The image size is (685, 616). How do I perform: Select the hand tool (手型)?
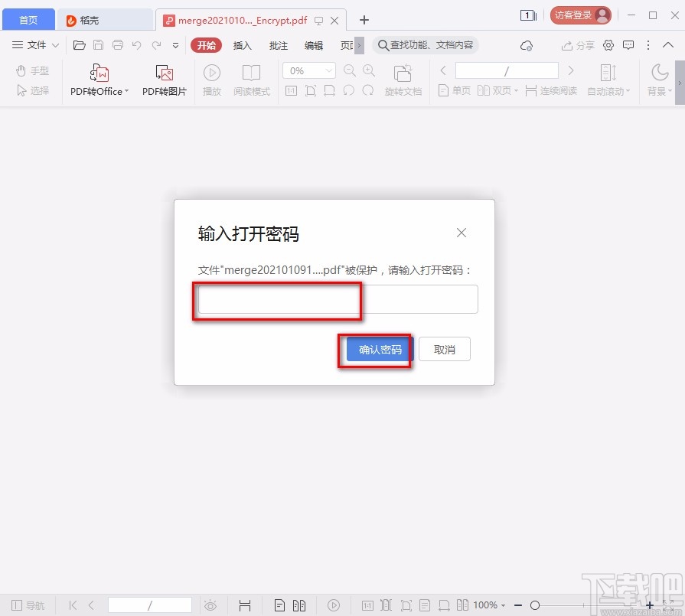[32, 70]
